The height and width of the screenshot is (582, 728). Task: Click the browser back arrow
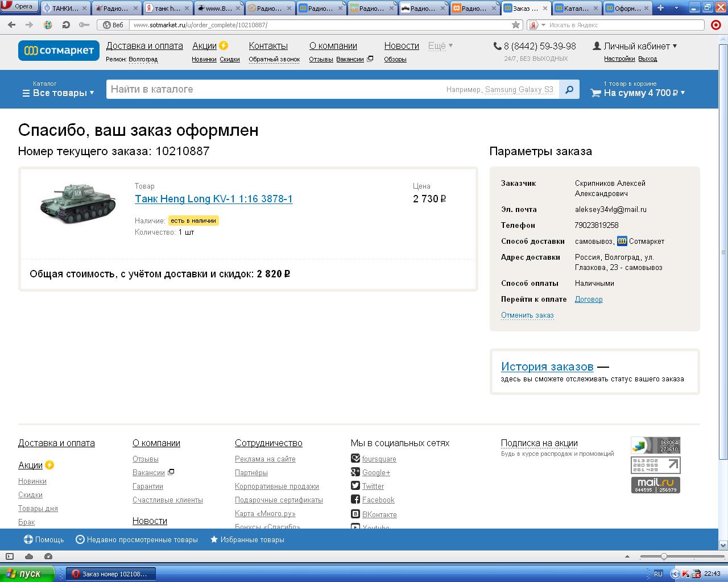tap(12, 25)
